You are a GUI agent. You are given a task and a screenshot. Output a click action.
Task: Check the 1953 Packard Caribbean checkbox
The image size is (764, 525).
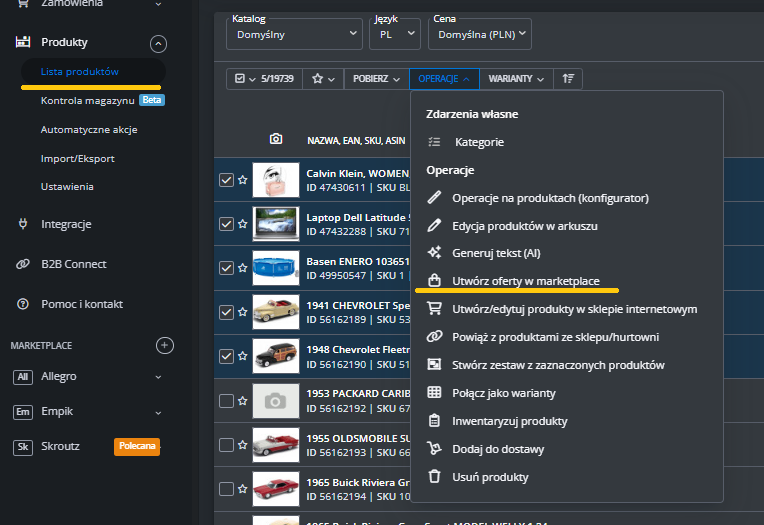[x=226, y=401]
